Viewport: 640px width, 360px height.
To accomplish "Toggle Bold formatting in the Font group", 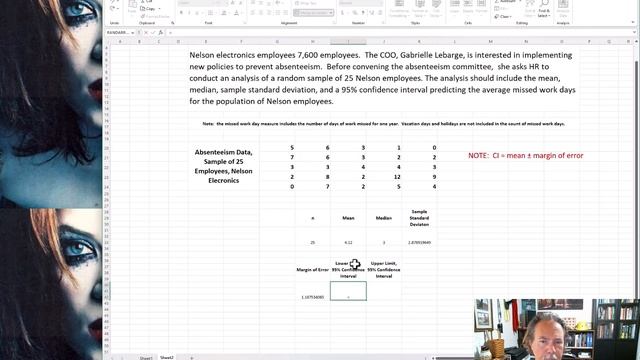I will (181, 13).
